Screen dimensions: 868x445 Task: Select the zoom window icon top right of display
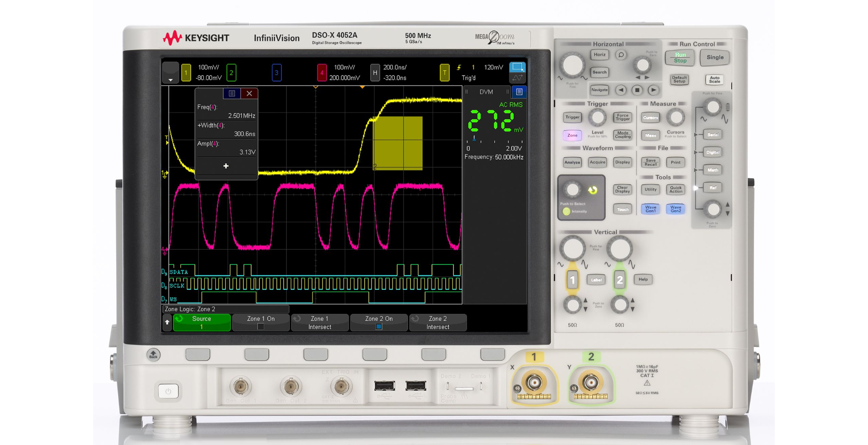point(518,66)
